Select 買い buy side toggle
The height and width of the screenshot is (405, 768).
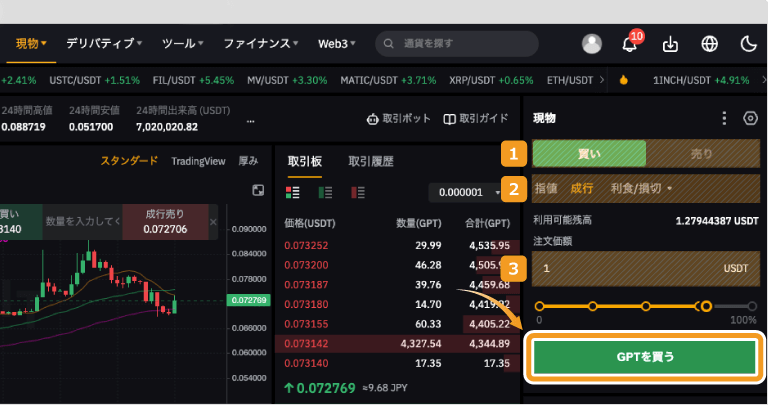(589, 154)
